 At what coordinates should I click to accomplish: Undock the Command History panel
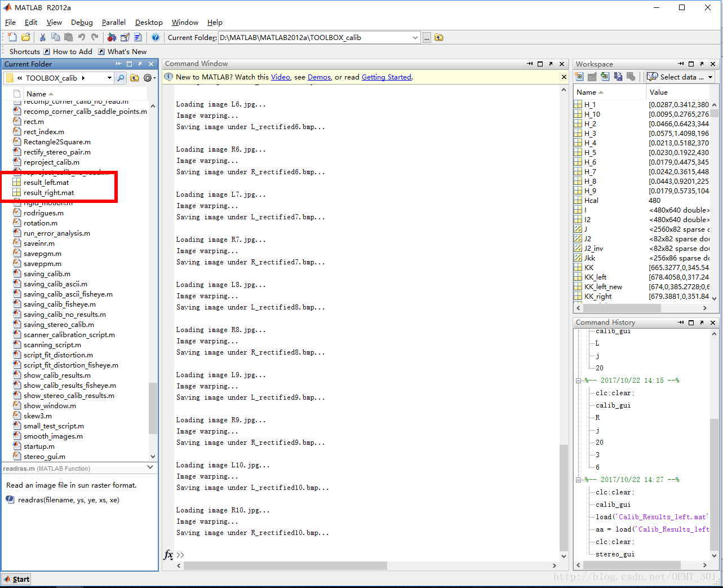(x=702, y=322)
